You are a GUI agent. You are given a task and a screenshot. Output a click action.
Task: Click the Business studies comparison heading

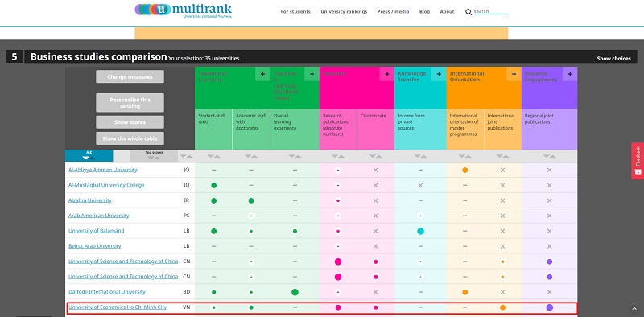coord(98,56)
